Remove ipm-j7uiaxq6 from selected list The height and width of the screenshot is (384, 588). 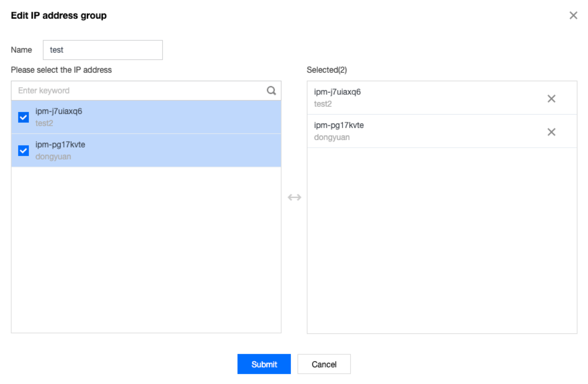tap(551, 99)
